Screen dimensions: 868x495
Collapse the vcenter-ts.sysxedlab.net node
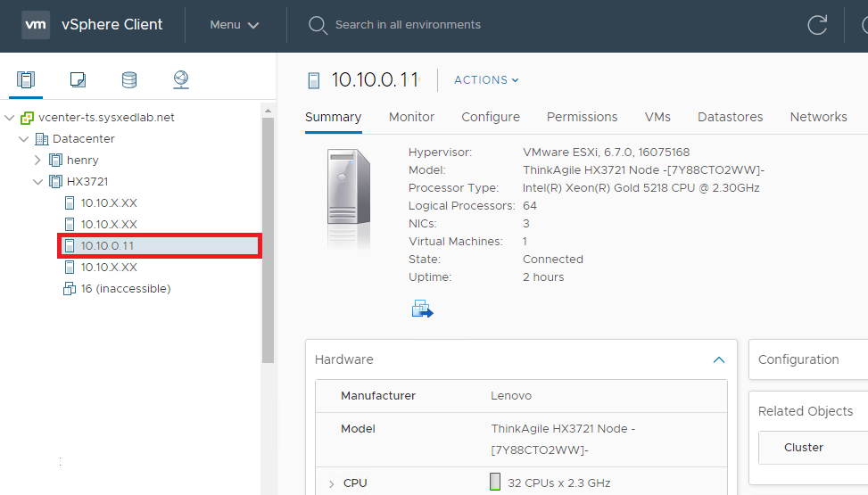point(10,118)
